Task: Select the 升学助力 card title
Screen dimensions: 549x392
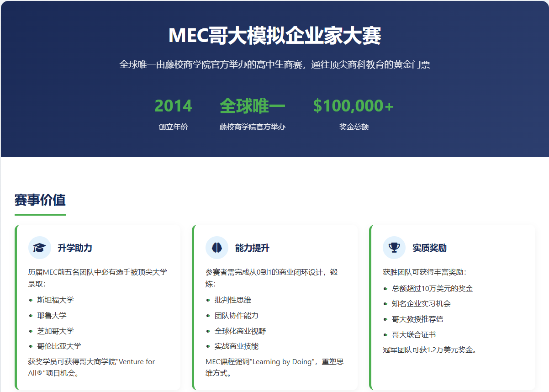Action: [75, 248]
